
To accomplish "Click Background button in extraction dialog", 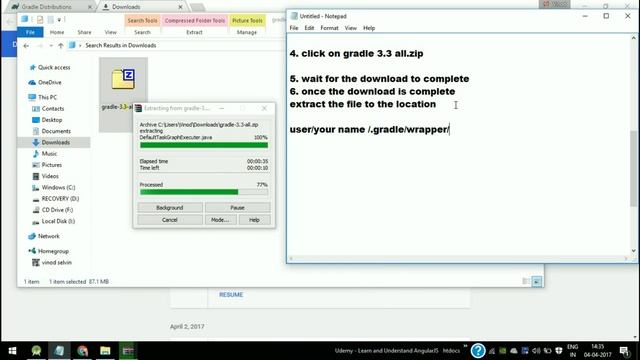I will [170, 208].
